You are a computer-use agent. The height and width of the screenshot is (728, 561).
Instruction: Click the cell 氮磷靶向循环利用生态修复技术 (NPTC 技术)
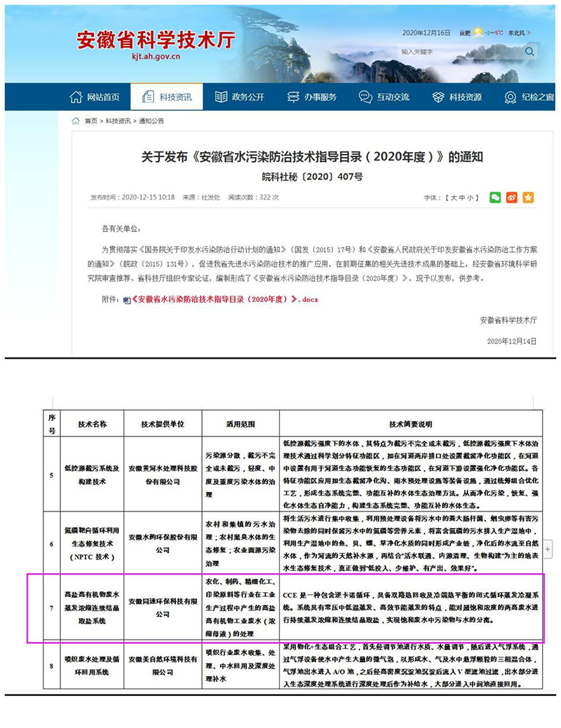92,543
